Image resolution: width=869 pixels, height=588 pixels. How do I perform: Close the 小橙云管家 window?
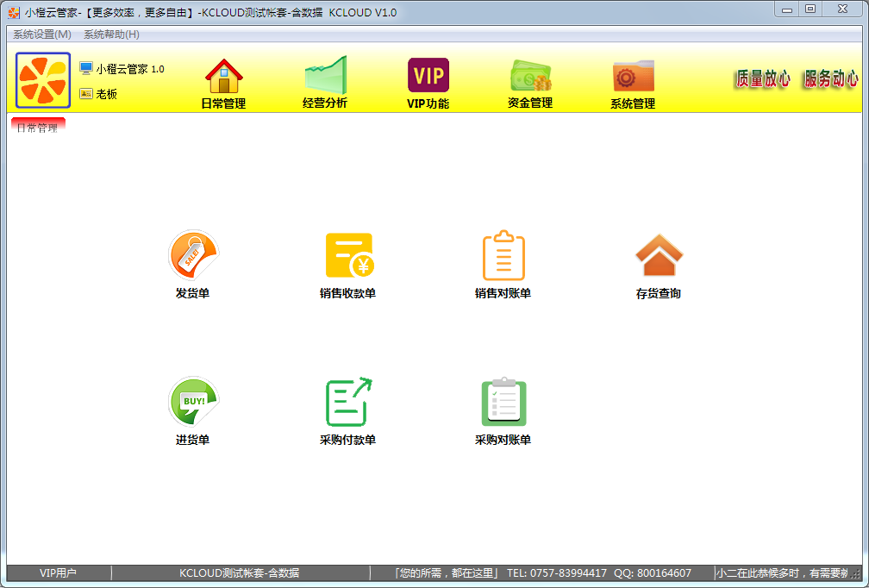843,9
